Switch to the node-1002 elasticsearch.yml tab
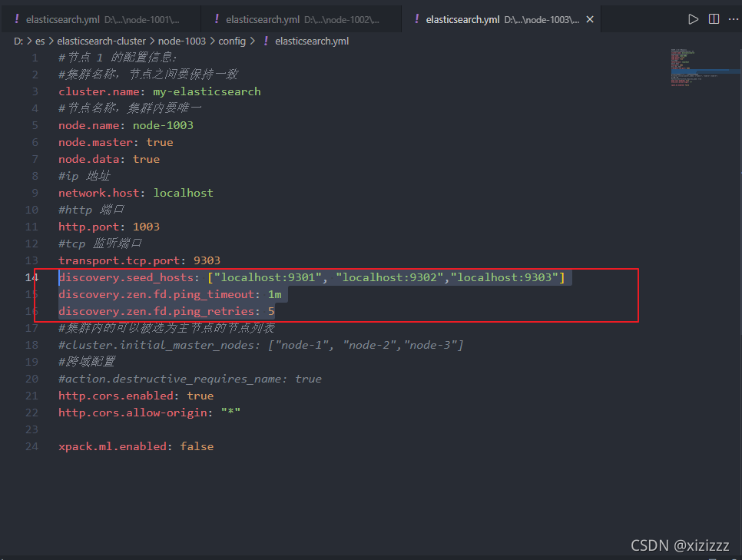 coord(301,19)
